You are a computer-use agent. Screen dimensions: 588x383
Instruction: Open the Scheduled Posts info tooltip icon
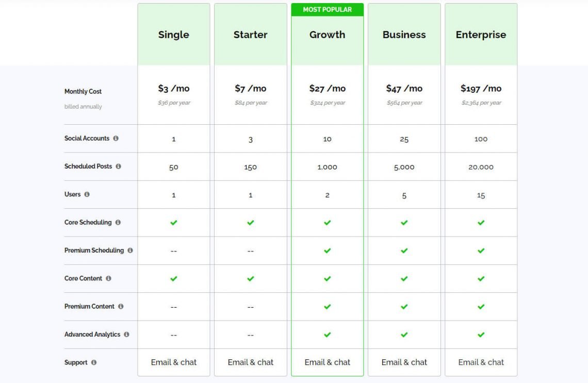119,166
